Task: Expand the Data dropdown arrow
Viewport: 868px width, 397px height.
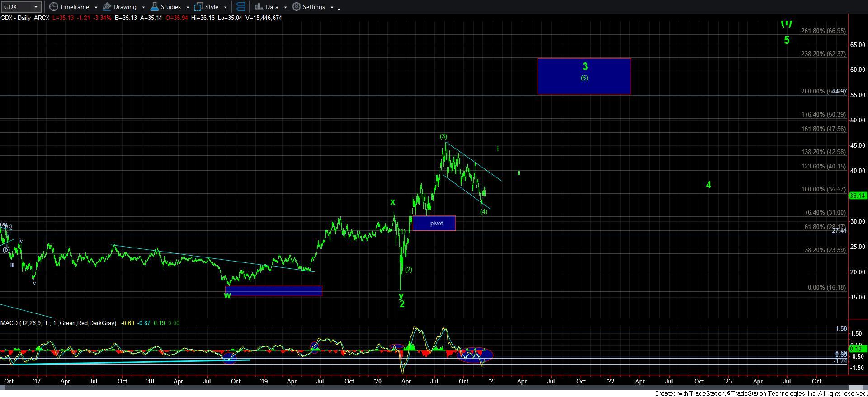Action: [x=285, y=7]
